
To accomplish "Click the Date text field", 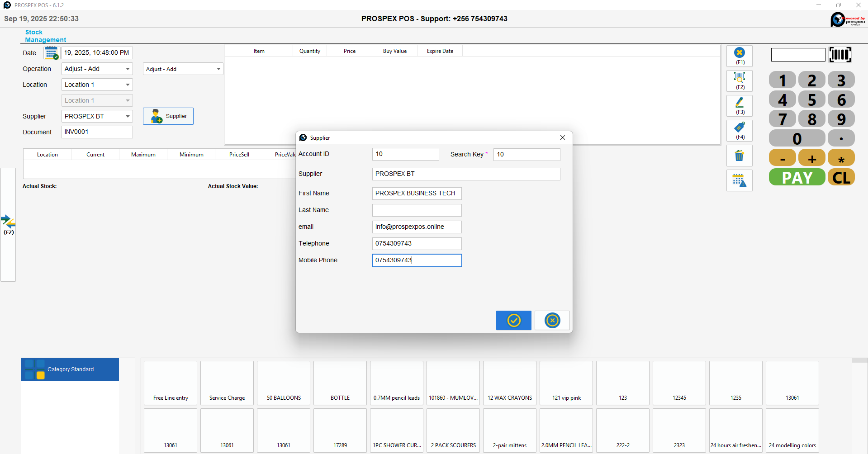I will point(97,53).
